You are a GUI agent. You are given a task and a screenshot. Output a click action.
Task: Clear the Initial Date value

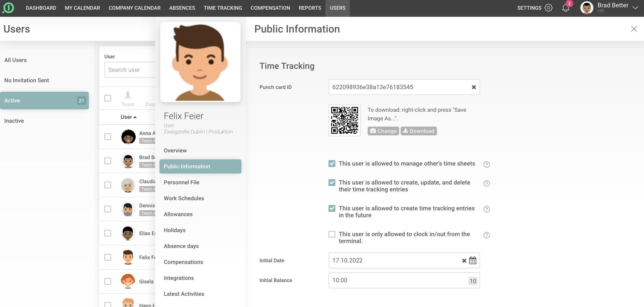pos(464,260)
